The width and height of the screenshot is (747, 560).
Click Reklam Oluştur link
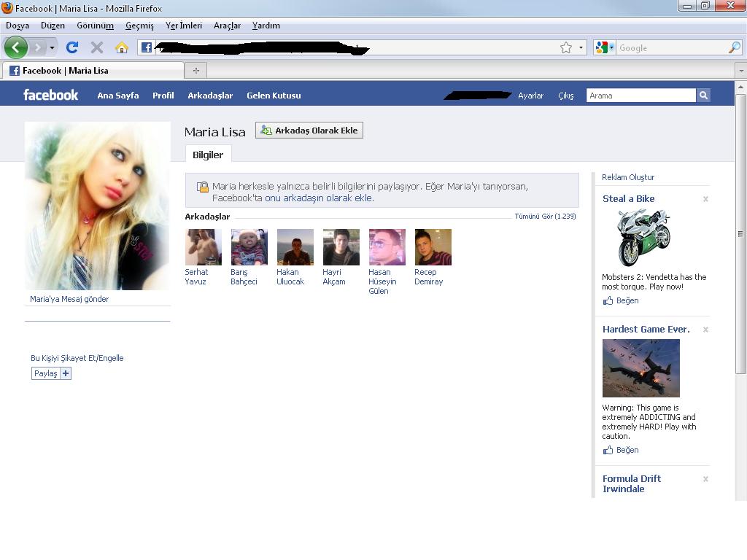pyautogui.click(x=628, y=177)
